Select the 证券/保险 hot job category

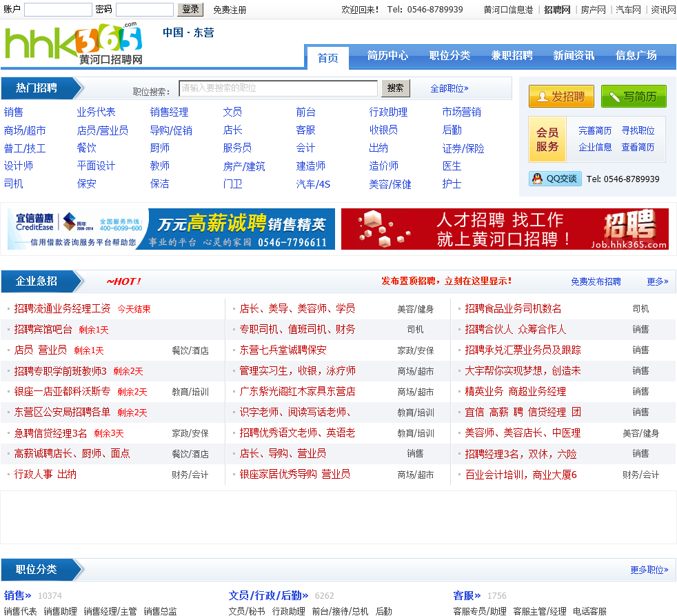click(463, 148)
